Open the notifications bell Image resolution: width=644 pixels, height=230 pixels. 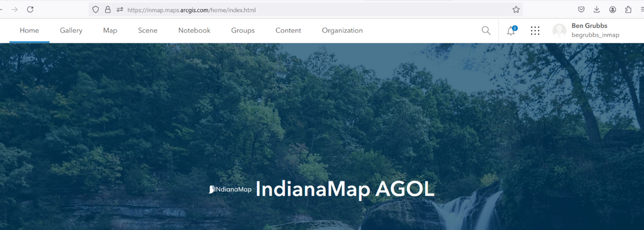click(511, 31)
